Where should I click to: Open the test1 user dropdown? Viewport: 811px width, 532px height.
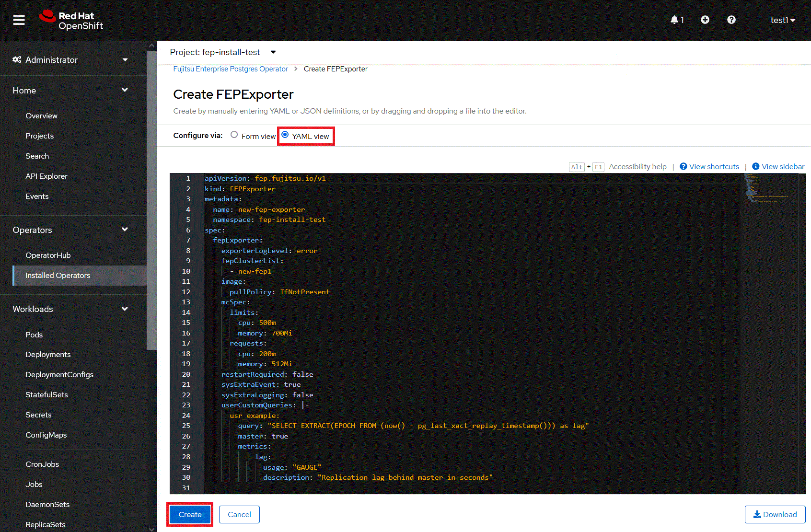(782, 20)
